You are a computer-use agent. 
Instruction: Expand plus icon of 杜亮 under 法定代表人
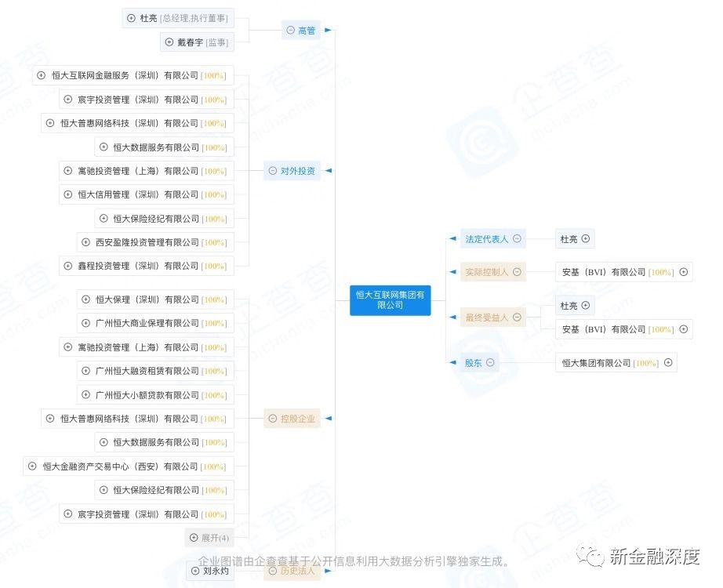(586, 238)
